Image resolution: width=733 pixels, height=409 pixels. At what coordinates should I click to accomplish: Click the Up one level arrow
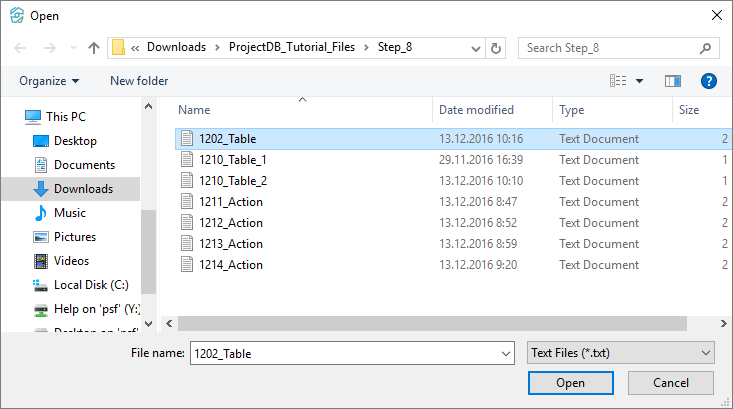point(94,47)
